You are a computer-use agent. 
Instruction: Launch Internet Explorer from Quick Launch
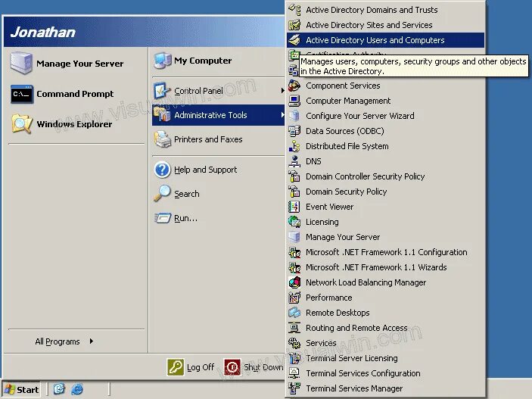77,389
